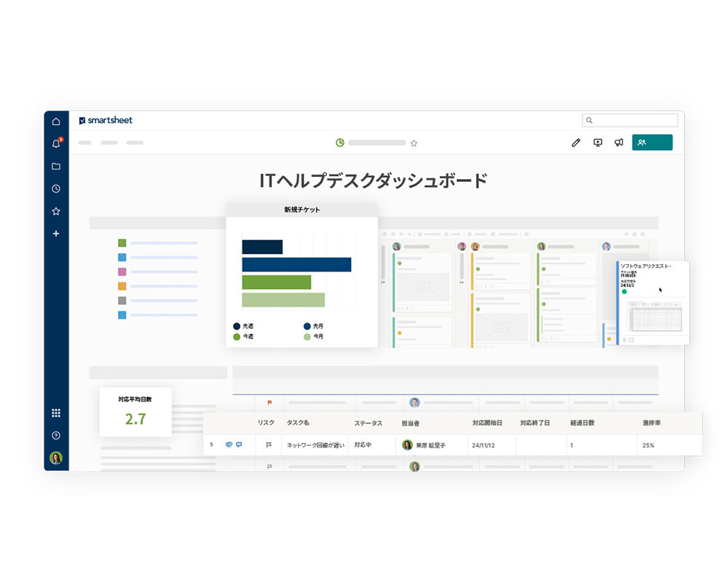Toggle favorite star beside the dashboard title
The height and width of the screenshot is (583, 728).
(x=414, y=143)
